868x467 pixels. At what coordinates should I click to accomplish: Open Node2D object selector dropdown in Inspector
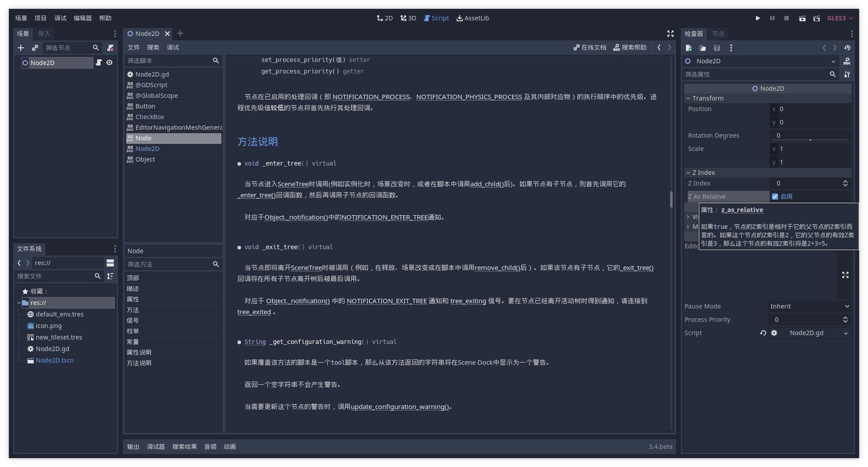(760, 61)
